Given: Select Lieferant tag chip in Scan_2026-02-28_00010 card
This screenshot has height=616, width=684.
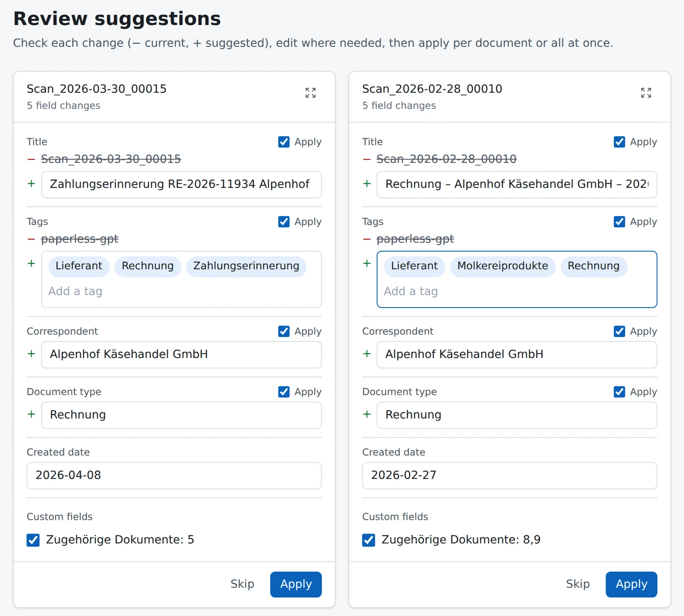Looking at the screenshot, I should (414, 266).
